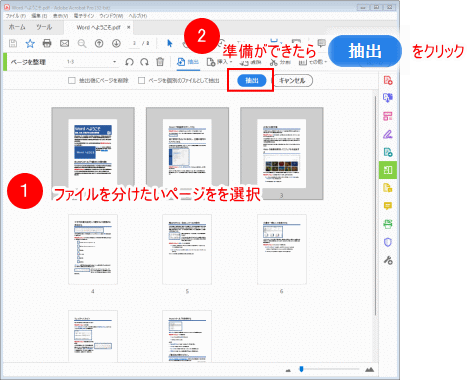Select page 3 thumbnail
The width and height of the screenshot is (467, 380).
(x=282, y=154)
